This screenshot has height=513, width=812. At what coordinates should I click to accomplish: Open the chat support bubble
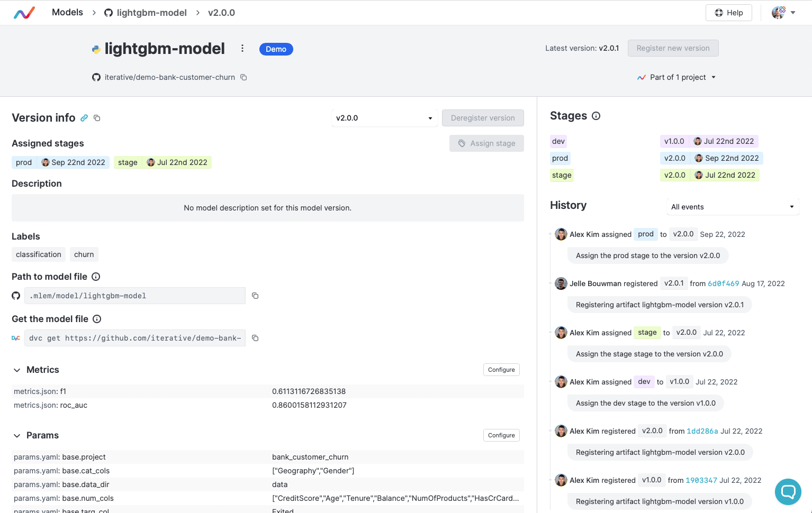(x=788, y=492)
